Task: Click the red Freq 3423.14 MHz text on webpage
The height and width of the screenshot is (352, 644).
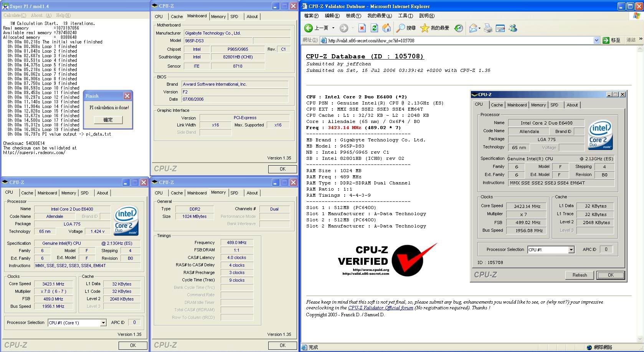Action: (x=344, y=128)
